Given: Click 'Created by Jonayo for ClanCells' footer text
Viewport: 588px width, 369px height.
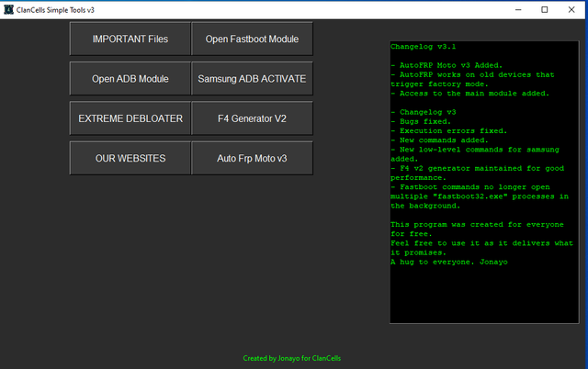Looking at the screenshot, I should click(292, 359).
